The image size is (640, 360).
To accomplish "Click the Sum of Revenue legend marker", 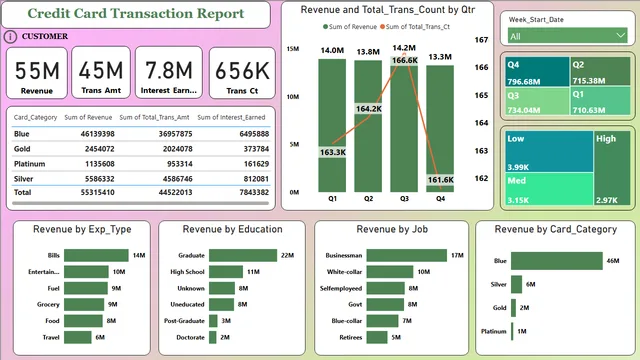I will 325,27.
